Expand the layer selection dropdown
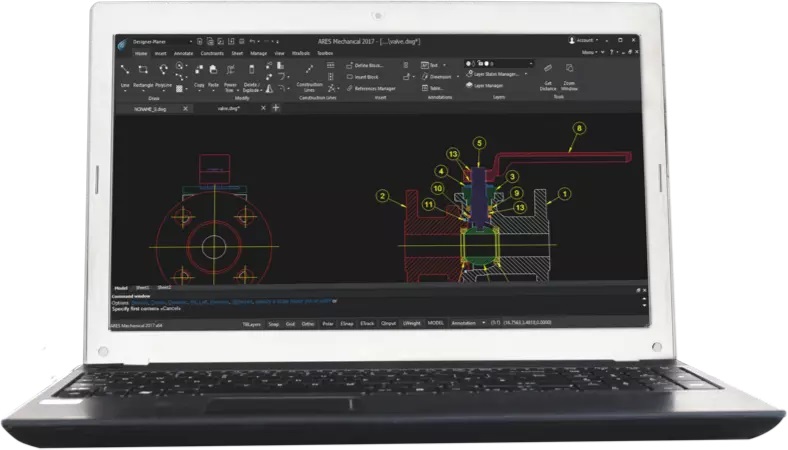 click(x=531, y=63)
